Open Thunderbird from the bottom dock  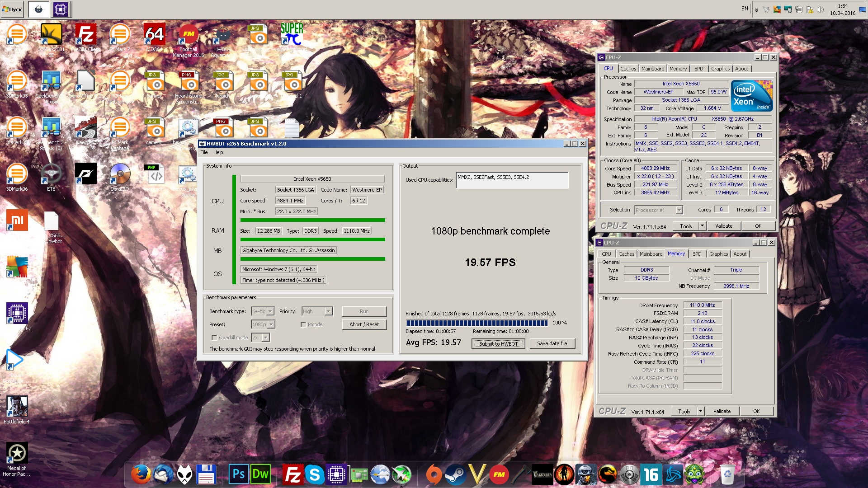click(x=163, y=474)
